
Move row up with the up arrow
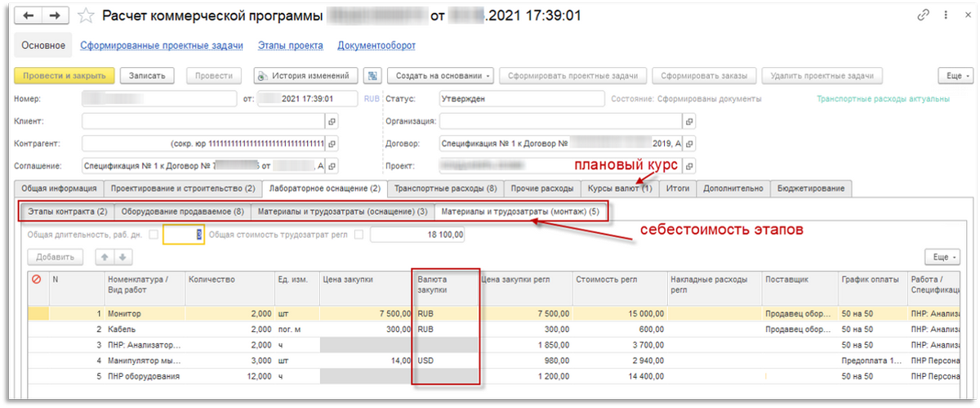[105, 258]
